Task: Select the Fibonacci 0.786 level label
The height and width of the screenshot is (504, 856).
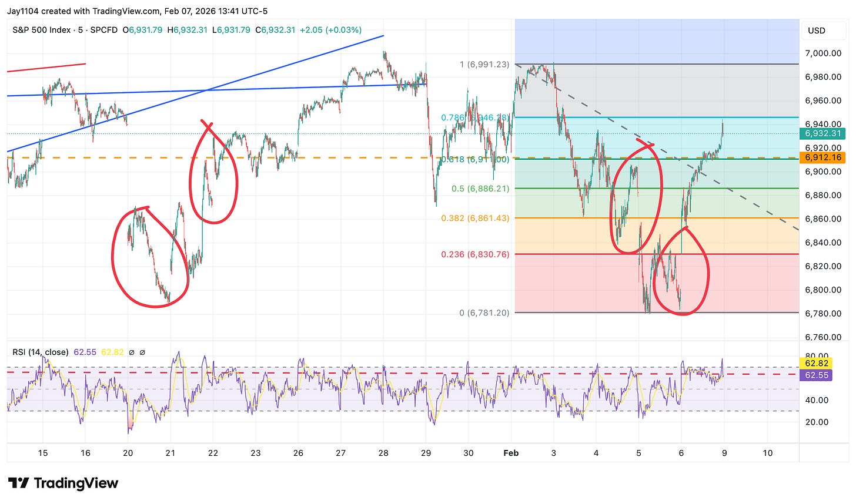Action: [x=475, y=117]
